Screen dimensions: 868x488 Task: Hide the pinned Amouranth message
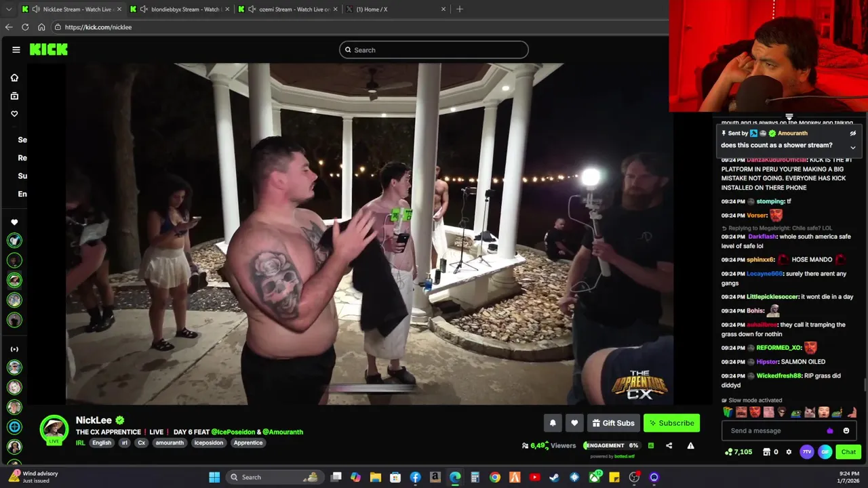click(x=853, y=134)
